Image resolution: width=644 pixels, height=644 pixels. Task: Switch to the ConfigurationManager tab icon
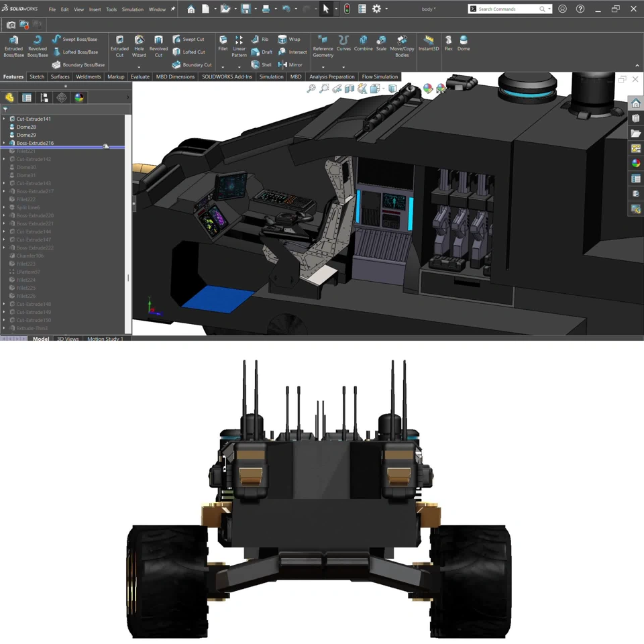click(x=44, y=97)
